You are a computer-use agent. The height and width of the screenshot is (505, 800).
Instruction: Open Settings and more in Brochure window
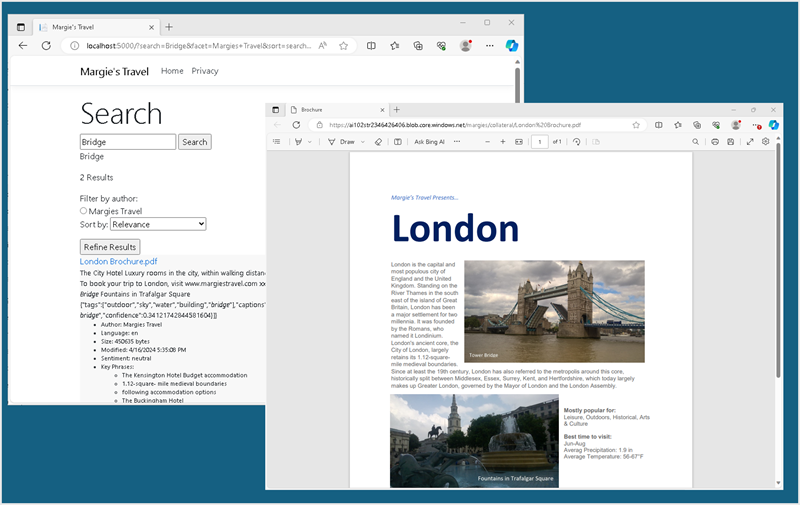click(x=756, y=125)
